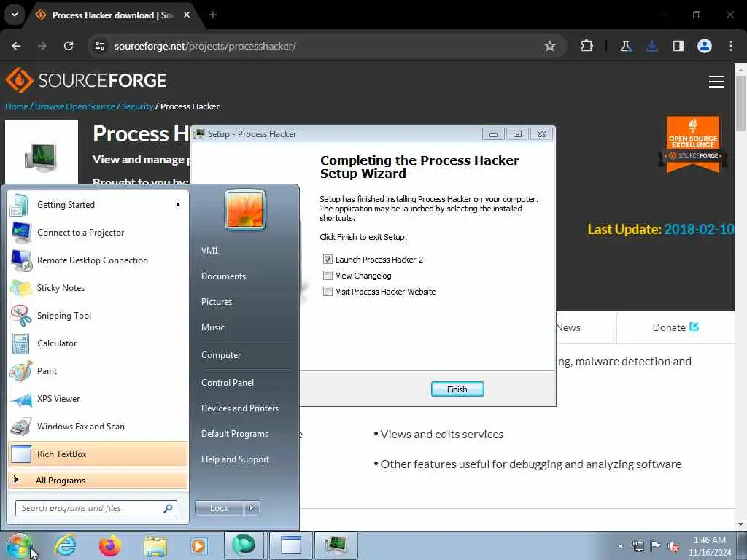Check the View Changelog option

328,276
